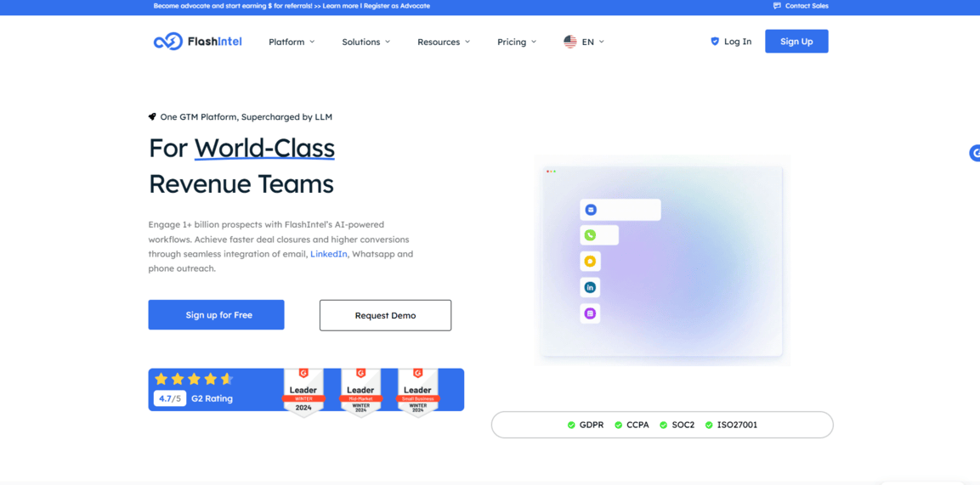The width and height of the screenshot is (980, 485).
Task: Click the FlashIntel logo icon
Action: tap(167, 42)
